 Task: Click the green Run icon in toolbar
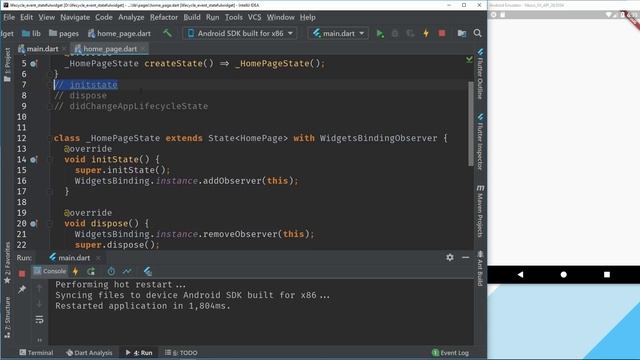[380, 33]
